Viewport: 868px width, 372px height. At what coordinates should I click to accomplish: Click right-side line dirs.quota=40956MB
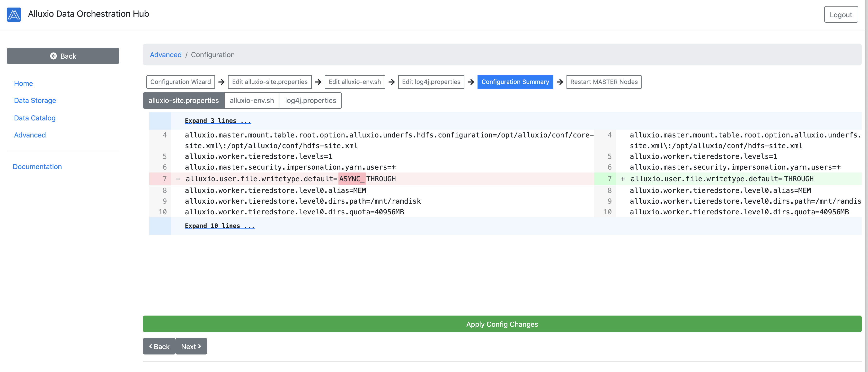739,212
